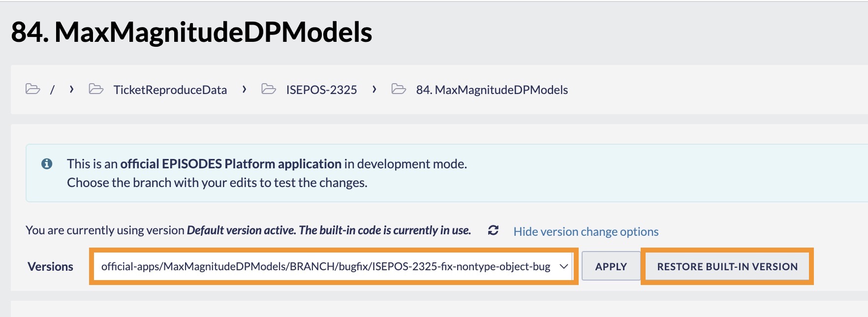Open the Versions branch dropdown
Viewport: 868px width, 317px height.
point(333,266)
